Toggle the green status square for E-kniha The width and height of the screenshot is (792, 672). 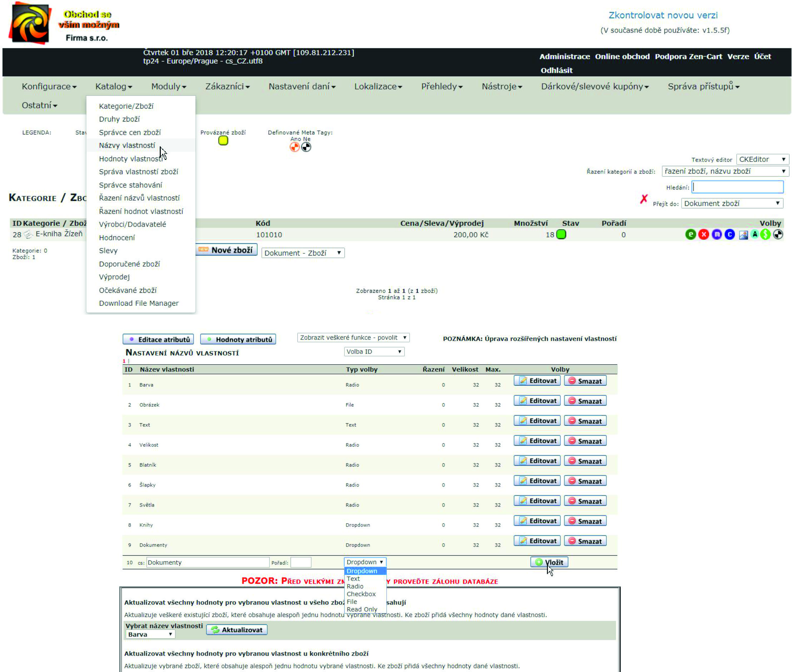(561, 235)
